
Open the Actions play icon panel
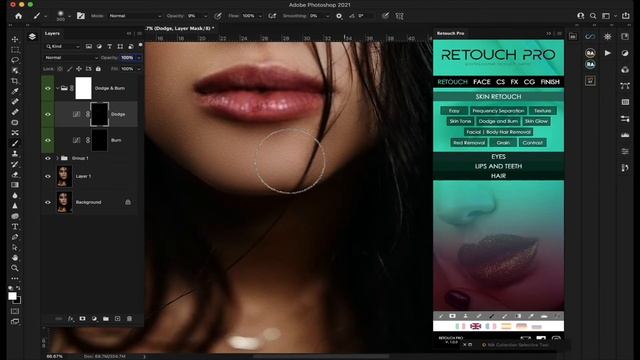tap(608, 53)
